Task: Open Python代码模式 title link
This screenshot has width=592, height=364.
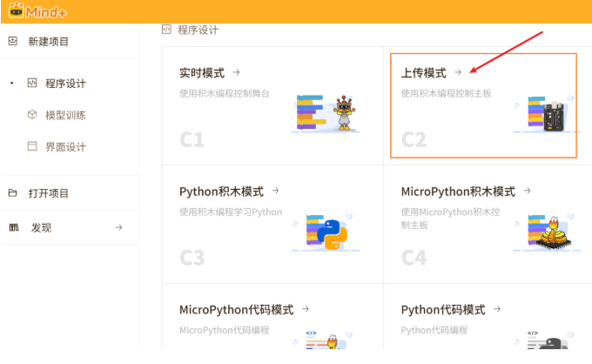Action: click(x=443, y=310)
